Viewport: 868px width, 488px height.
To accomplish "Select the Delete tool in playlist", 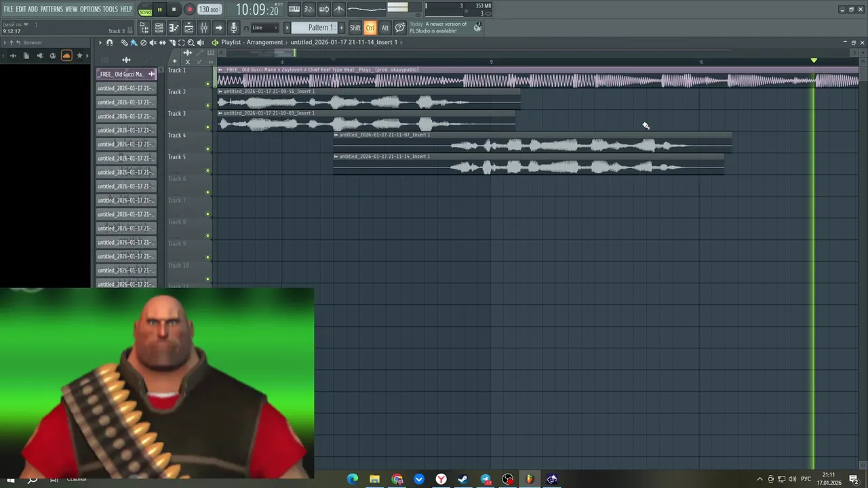I will (x=143, y=43).
